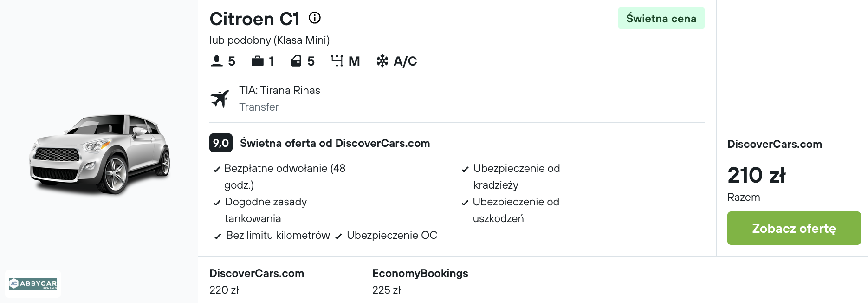The height and width of the screenshot is (303, 868).
Task: Click the passenger seats icon
Action: click(217, 61)
